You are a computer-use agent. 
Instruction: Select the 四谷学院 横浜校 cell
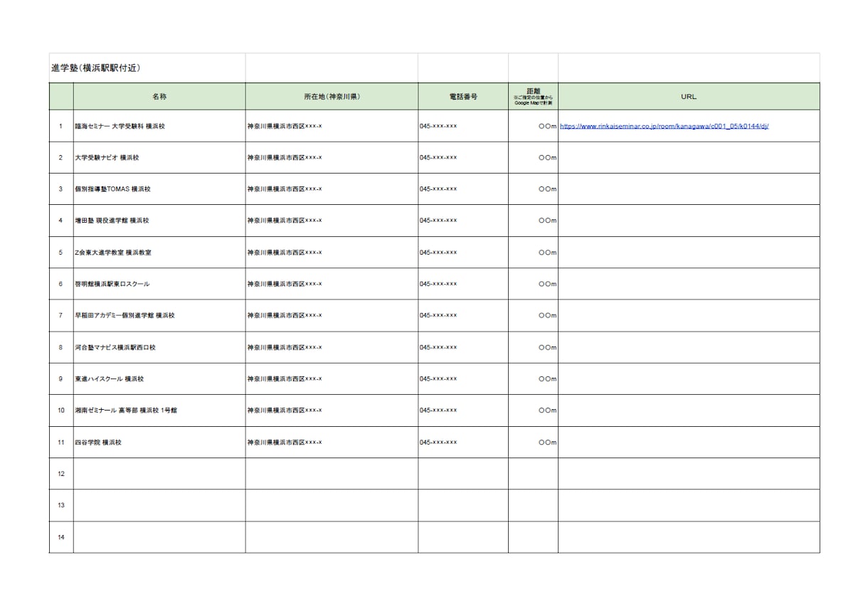159,443
